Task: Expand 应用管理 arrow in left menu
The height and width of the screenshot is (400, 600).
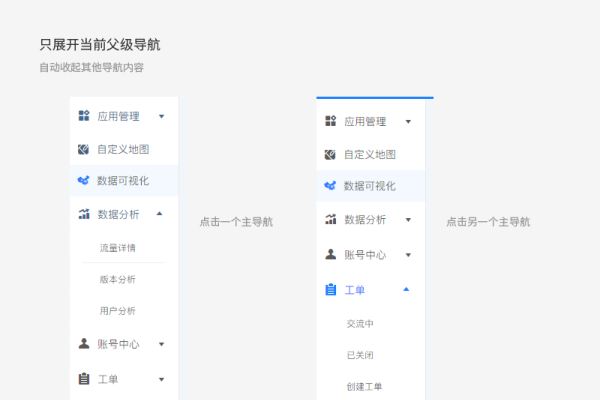Action: pos(161,116)
